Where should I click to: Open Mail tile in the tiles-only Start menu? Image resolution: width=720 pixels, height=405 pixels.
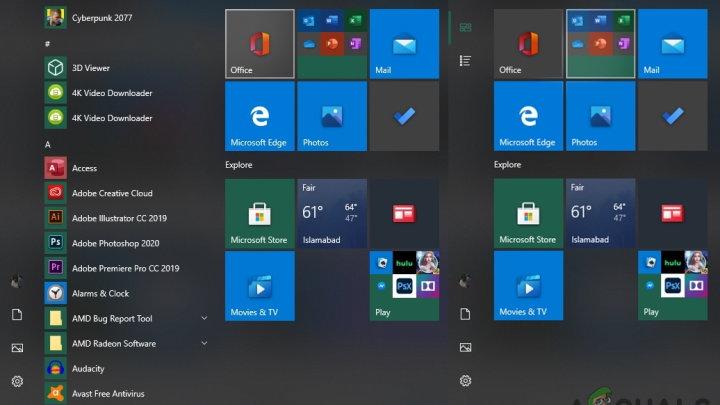[x=673, y=44]
